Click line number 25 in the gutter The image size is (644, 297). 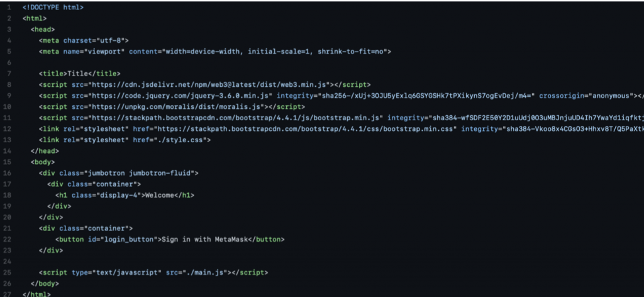point(8,272)
